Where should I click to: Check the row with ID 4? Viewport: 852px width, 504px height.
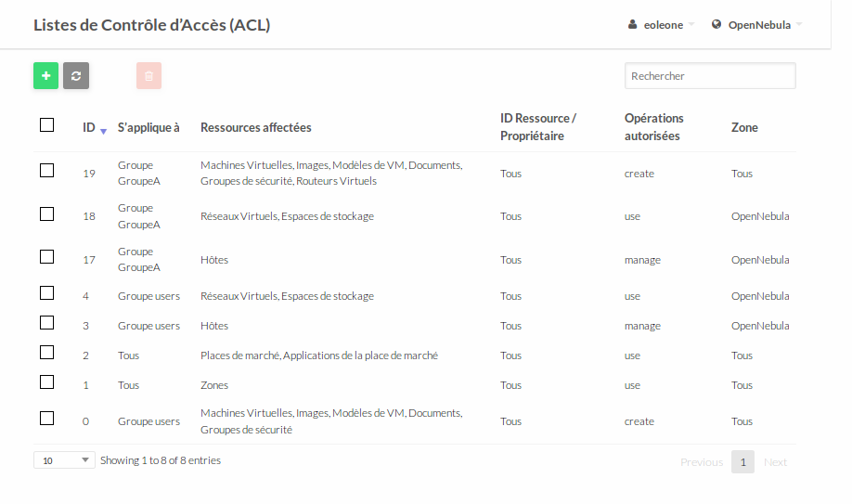click(46, 293)
